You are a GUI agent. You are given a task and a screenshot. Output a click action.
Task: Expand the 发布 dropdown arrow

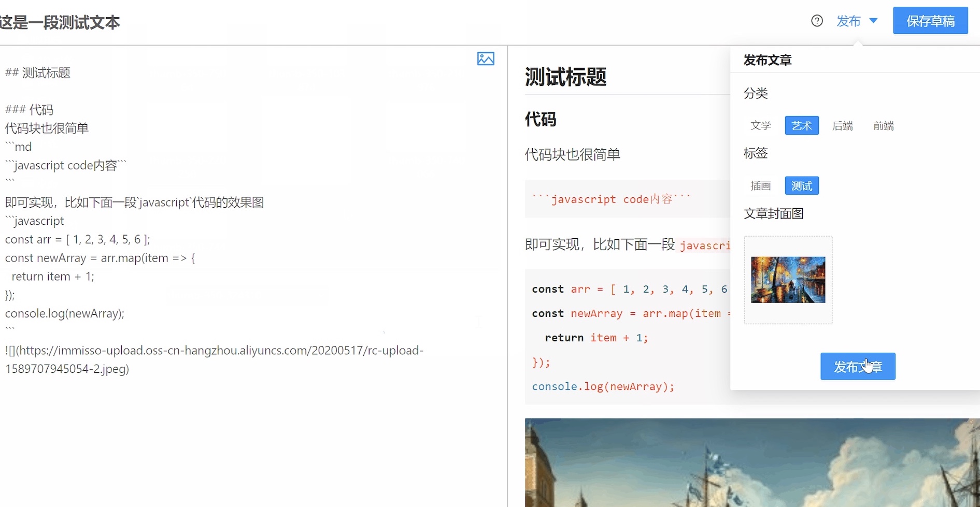[873, 21]
